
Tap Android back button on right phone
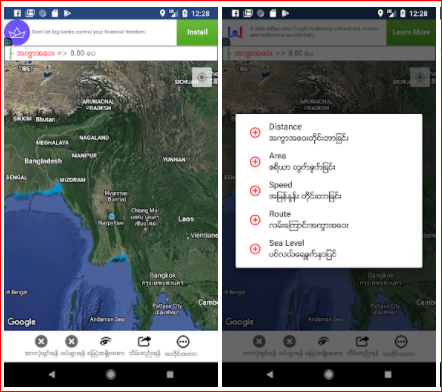[270, 374]
